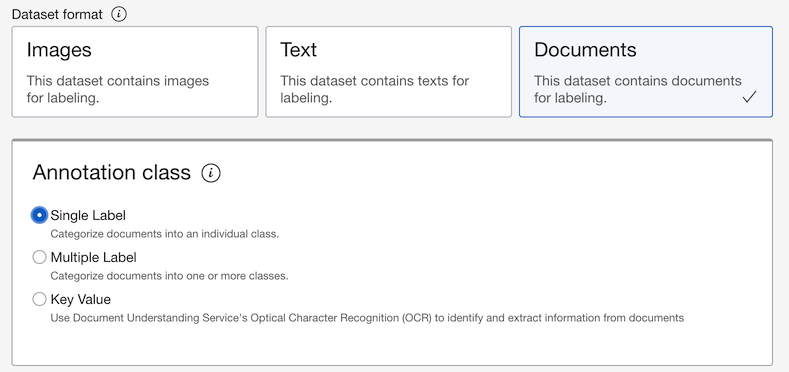
Task: Click the OCR description under Key Value
Action: [367, 318]
